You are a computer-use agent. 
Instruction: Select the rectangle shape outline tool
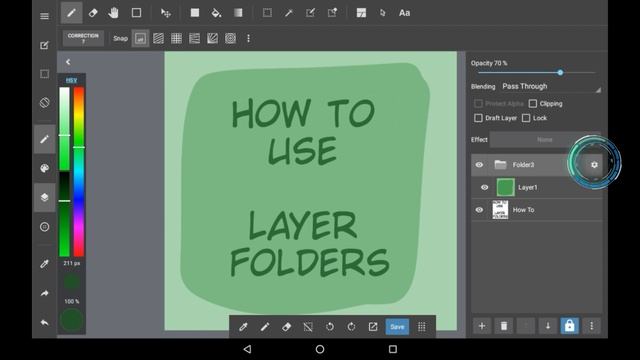click(x=136, y=13)
